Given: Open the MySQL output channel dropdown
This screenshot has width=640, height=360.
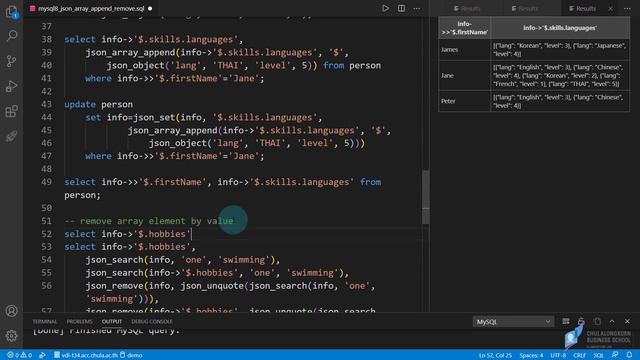Looking at the screenshot, I should click(513, 322).
